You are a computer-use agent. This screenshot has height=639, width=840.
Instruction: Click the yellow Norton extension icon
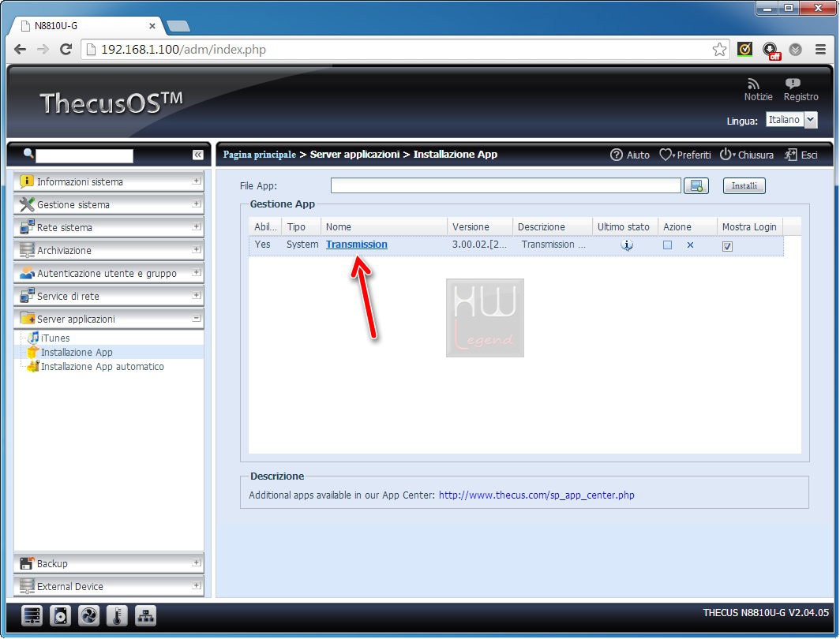pos(744,49)
